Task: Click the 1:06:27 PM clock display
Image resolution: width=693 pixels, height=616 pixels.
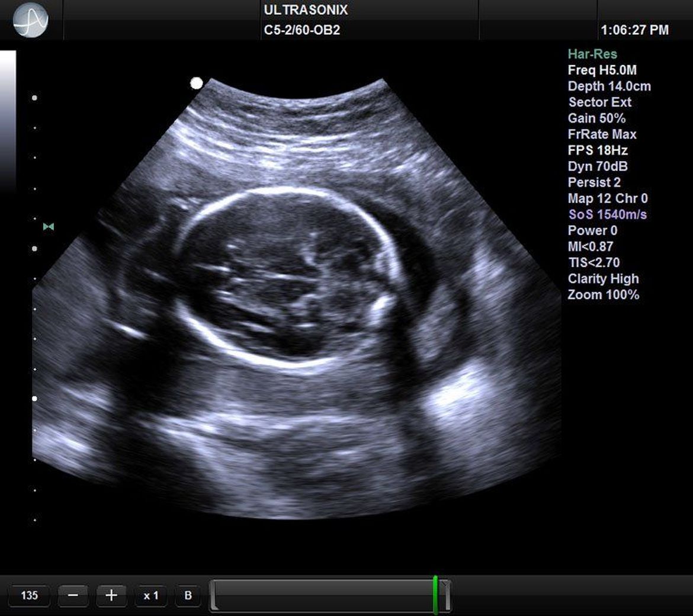Action: tap(634, 30)
